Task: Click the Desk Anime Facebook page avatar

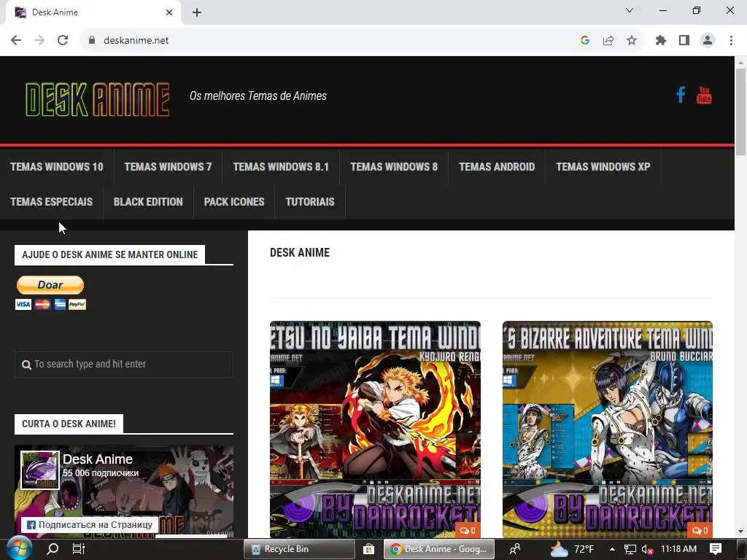Action: pyautogui.click(x=39, y=470)
